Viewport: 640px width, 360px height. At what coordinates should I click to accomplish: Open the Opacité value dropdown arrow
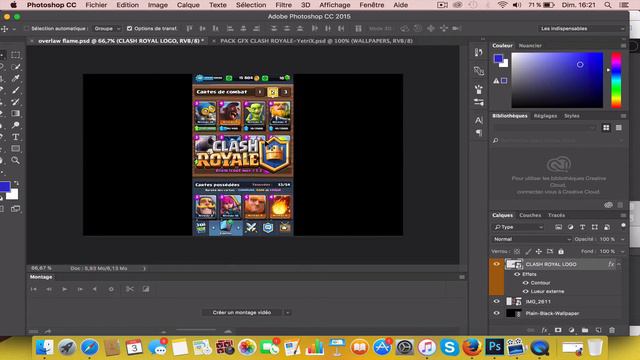click(x=622, y=239)
